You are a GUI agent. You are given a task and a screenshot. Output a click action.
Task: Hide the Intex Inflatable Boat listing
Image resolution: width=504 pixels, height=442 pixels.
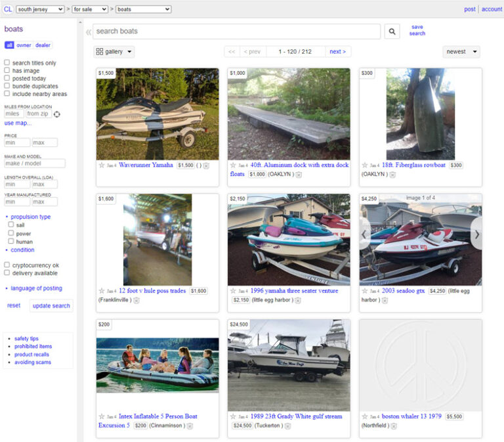tap(190, 426)
